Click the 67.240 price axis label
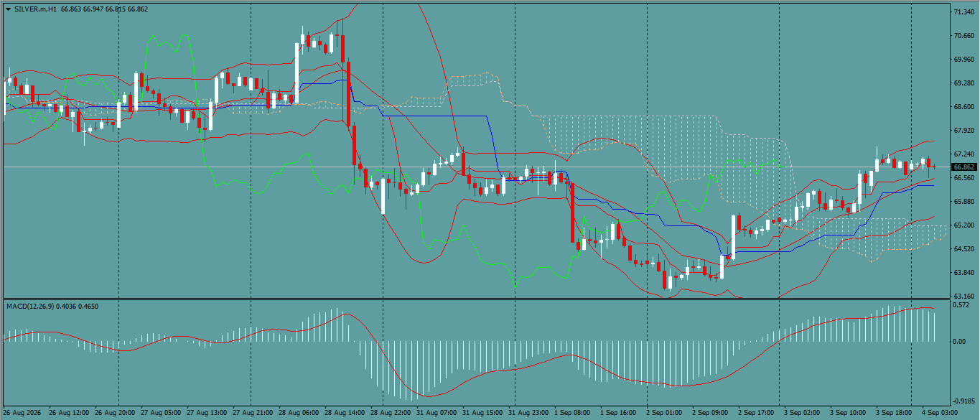Image resolution: width=980 pixels, height=420 pixels. click(963, 154)
